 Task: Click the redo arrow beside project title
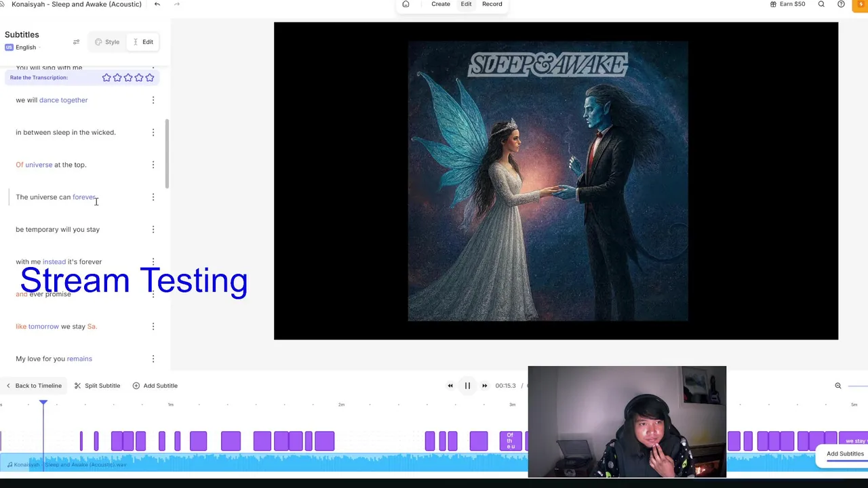tap(177, 4)
